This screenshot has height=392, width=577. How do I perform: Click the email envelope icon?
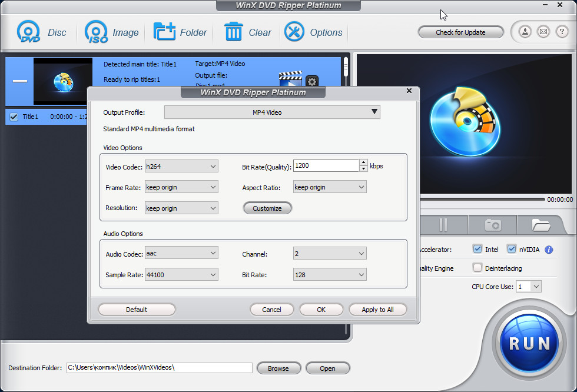coord(543,32)
